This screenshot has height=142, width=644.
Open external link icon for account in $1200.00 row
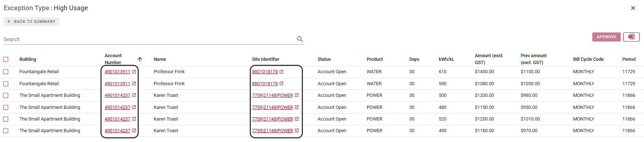134,95
